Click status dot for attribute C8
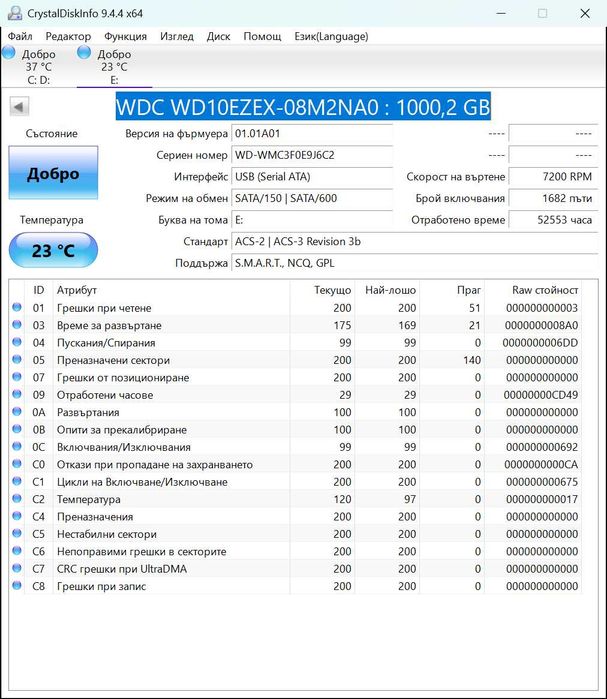Viewport: 607px width, 699px height. [x=17, y=586]
